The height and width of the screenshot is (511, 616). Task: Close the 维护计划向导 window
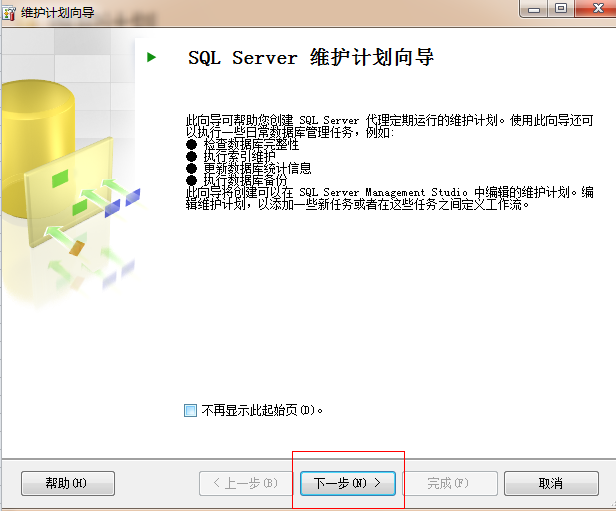(x=596, y=9)
